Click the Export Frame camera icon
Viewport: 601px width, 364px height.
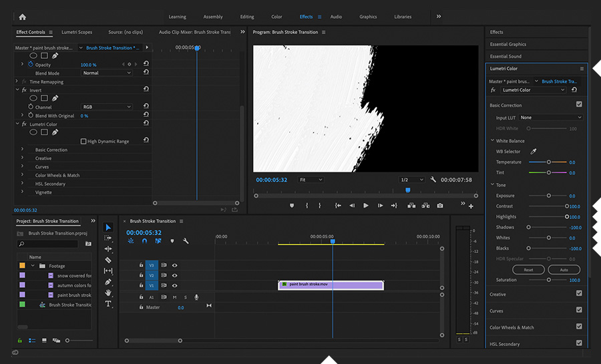click(x=440, y=206)
